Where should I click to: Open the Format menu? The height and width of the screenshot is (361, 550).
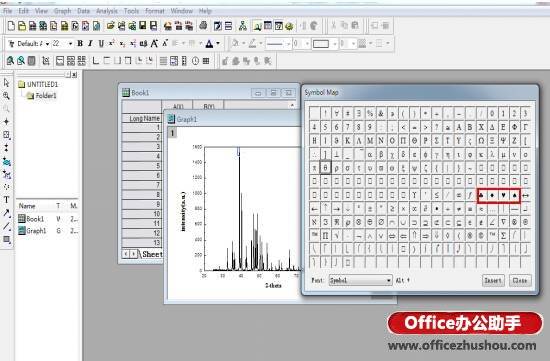(x=155, y=11)
